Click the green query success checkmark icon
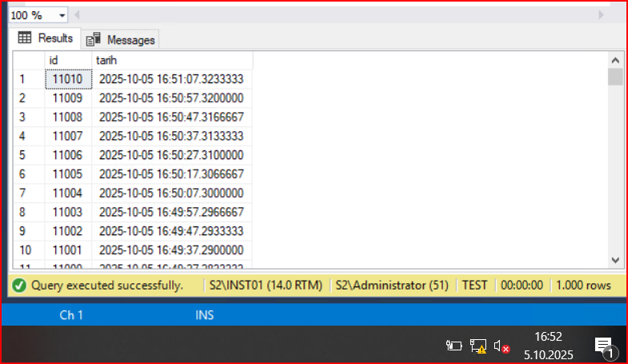Screen dimensions: 628x364 coord(18,286)
